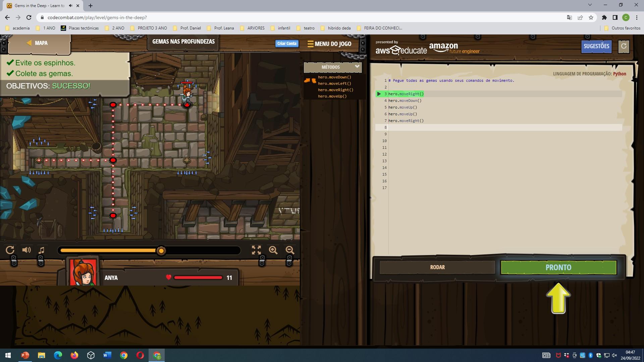
Task: Open the Menu do Jogo
Action: click(x=329, y=44)
